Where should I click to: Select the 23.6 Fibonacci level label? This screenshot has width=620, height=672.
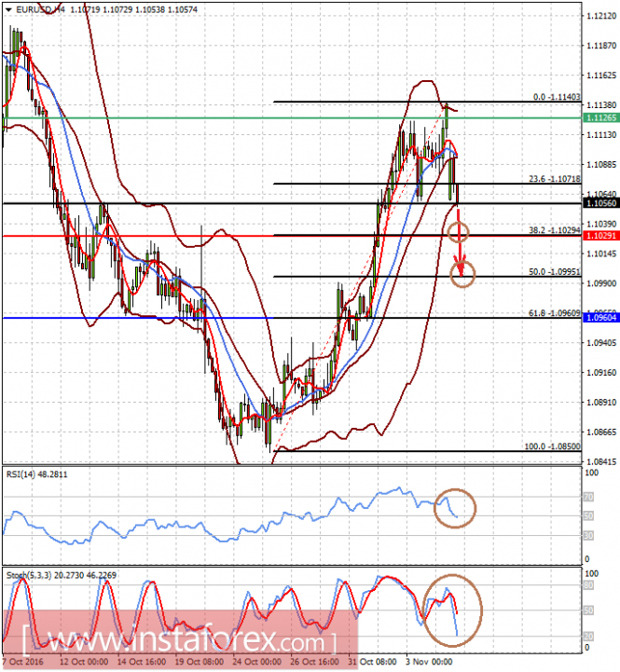[x=555, y=179]
